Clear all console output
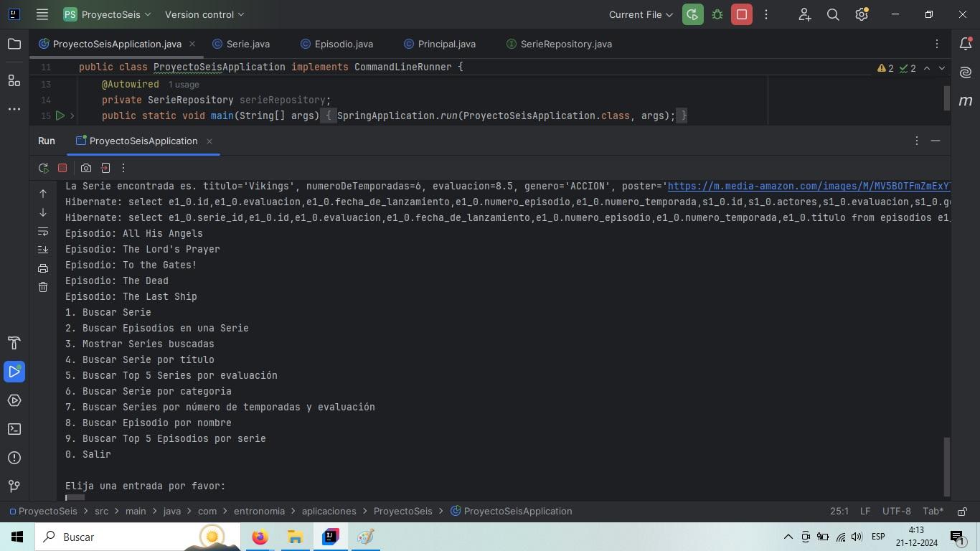 (43, 287)
